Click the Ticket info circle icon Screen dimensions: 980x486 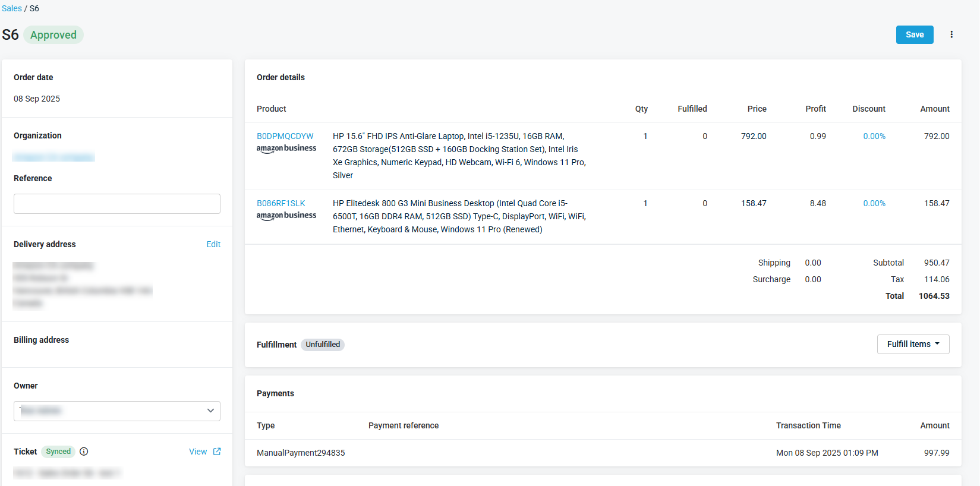click(x=84, y=452)
